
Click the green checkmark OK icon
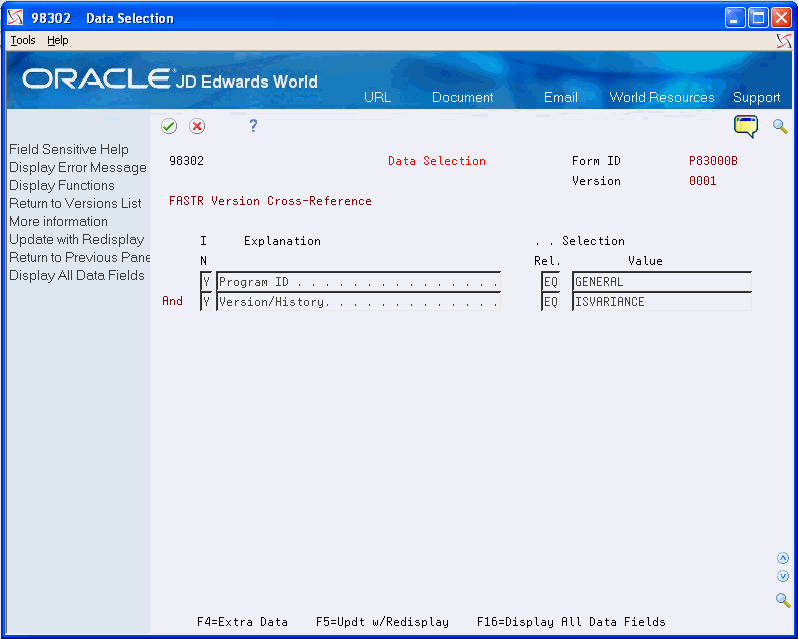pyautogui.click(x=169, y=126)
